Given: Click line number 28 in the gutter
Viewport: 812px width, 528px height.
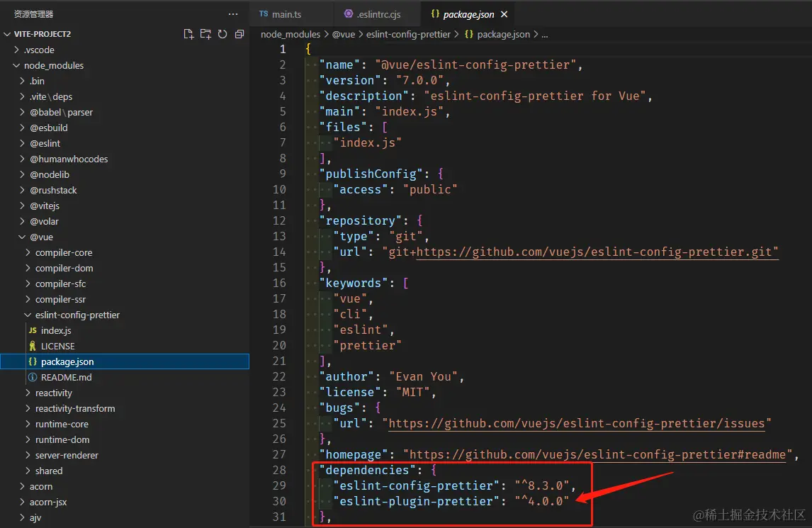Looking at the screenshot, I should point(279,470).
